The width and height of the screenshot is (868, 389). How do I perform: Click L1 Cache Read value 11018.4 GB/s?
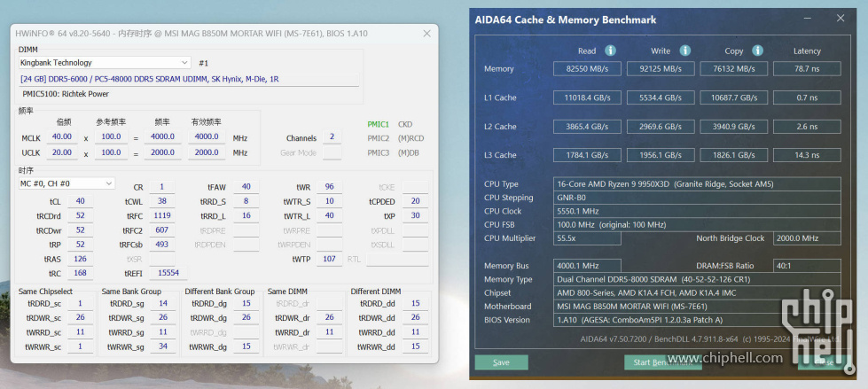click(x=587, y=97)
